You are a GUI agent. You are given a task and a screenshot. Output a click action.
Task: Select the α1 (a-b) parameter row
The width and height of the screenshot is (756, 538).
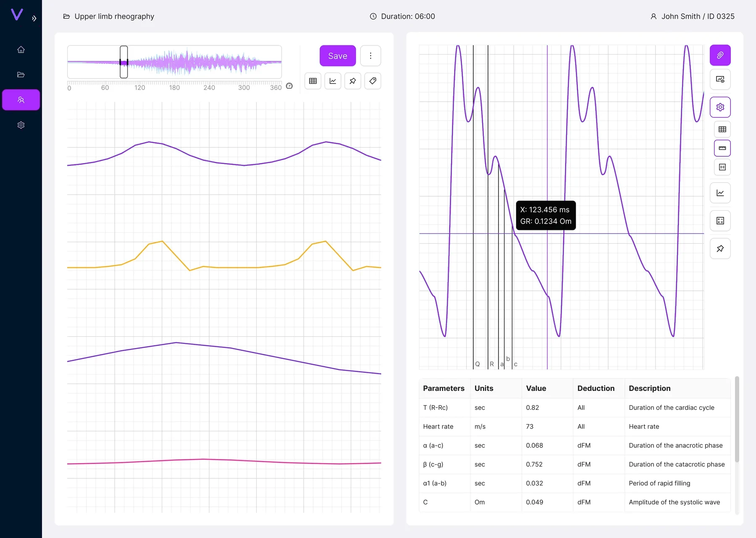click(x=575, y=483)
